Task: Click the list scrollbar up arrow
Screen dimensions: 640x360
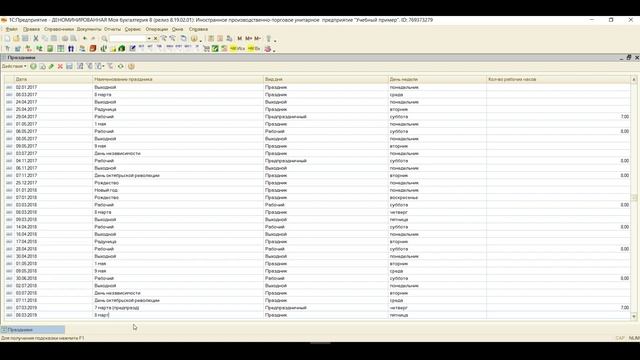Action: 634,79
